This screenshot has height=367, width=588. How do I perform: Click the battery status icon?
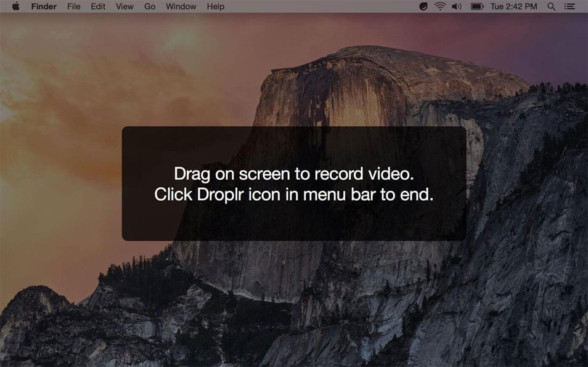pos(478,6)
